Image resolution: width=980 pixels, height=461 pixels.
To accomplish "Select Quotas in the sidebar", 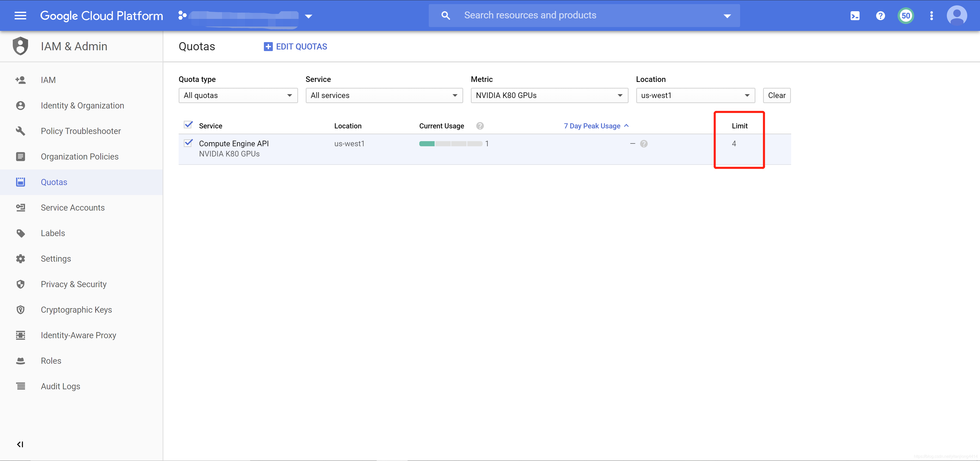I will [x=81, y=182].
